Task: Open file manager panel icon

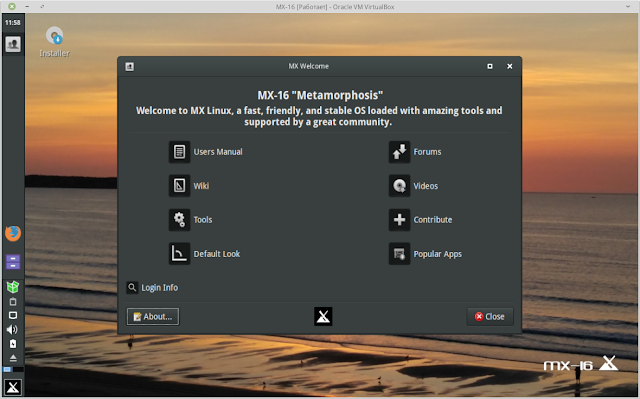Action: [x=13, y=262]
